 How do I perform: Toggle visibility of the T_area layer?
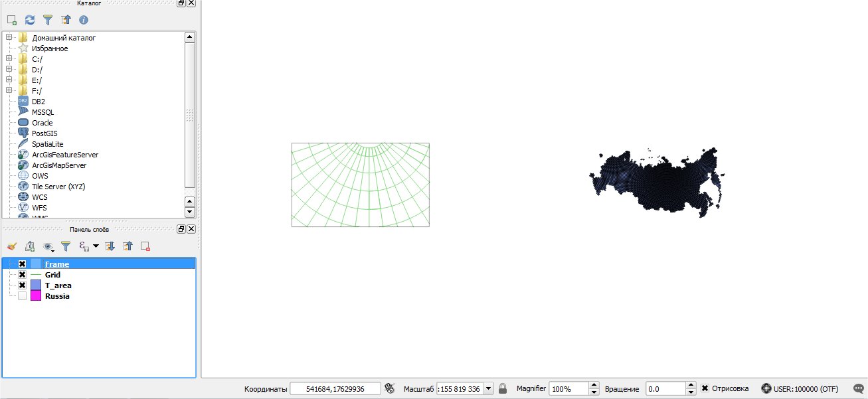point(22,285)
